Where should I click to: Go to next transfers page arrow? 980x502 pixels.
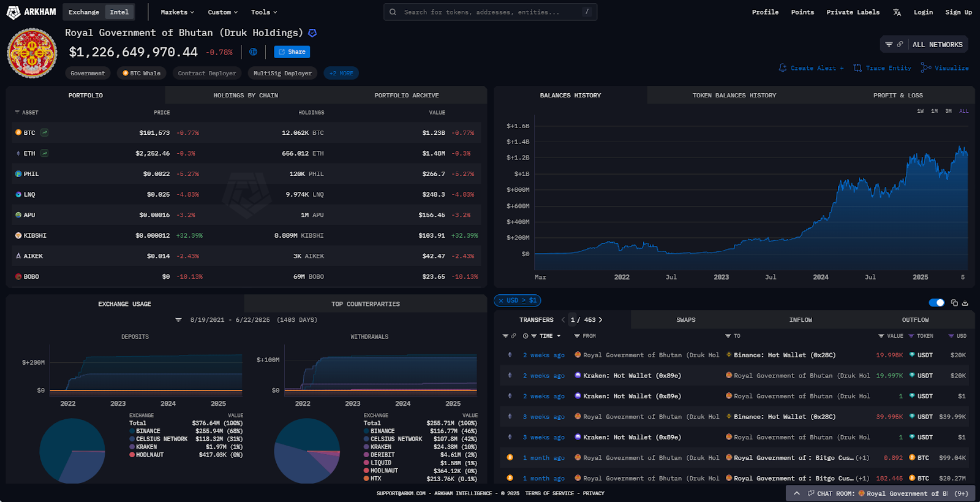pos(600,320)
